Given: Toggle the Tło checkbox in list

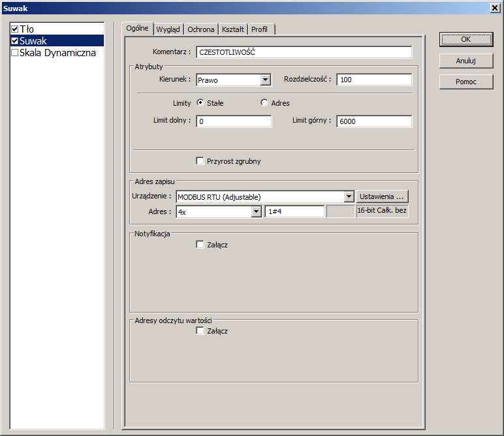Looking at the screenshot, I should click(x=14, y=29).
